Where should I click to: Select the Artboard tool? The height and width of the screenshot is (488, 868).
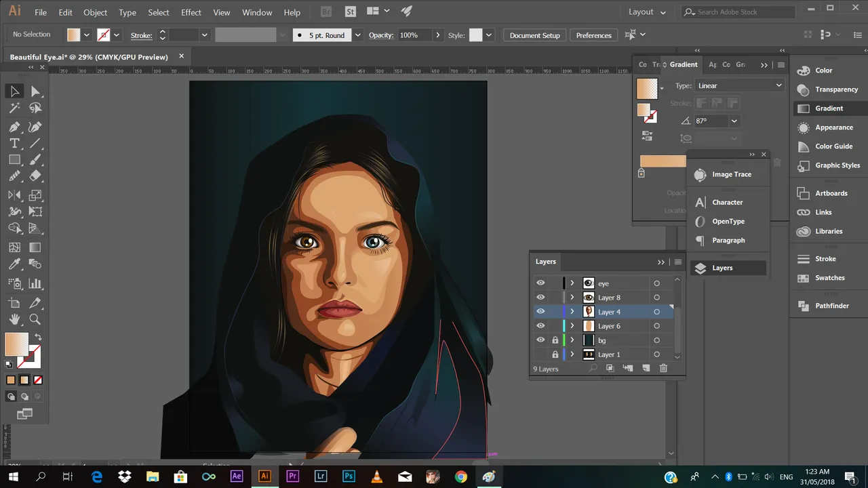(x=14, y=303)
